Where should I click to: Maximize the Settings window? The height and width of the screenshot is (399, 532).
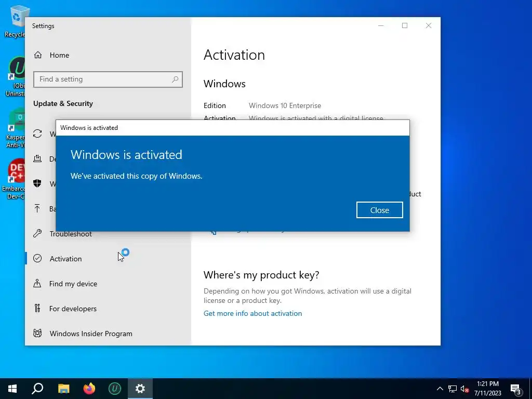point(404,25)
